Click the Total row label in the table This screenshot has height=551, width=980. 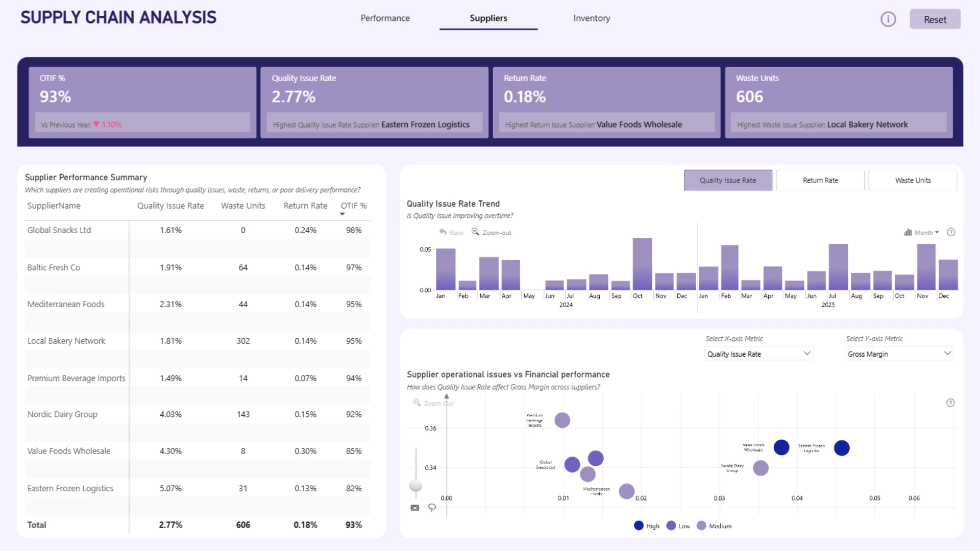(x=37, y=524)
